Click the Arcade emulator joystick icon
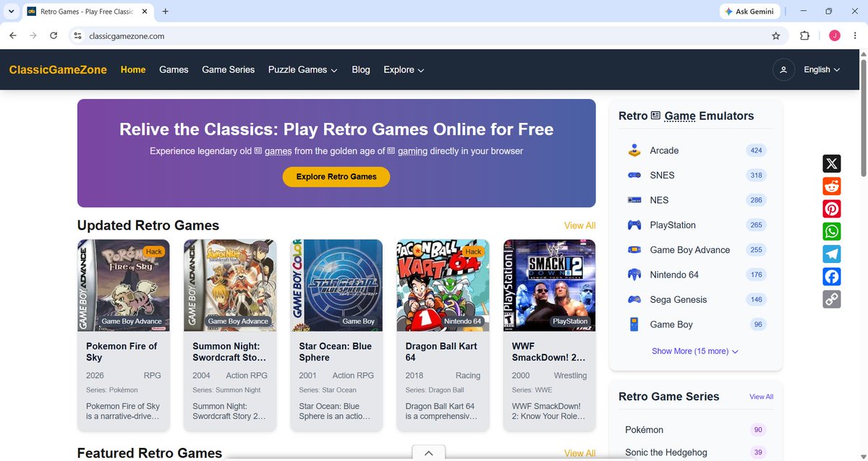 (x=634, y=150)
